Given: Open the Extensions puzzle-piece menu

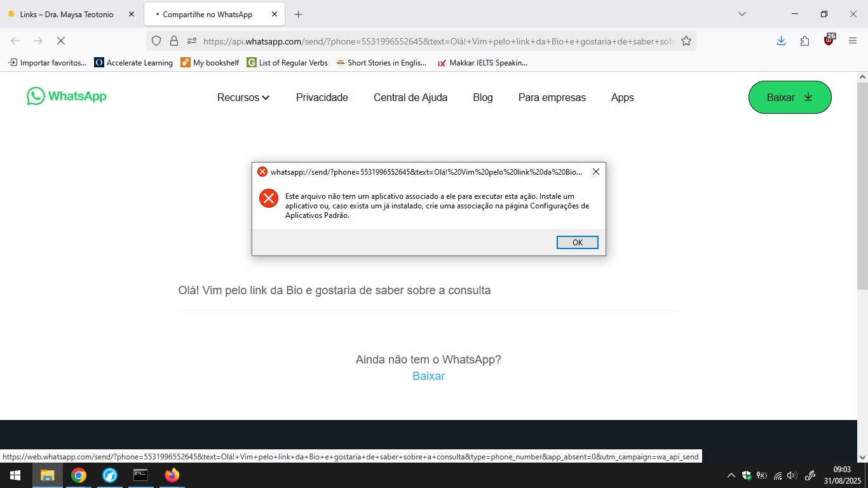Looking at the screenshot, I should pos(805,41).
